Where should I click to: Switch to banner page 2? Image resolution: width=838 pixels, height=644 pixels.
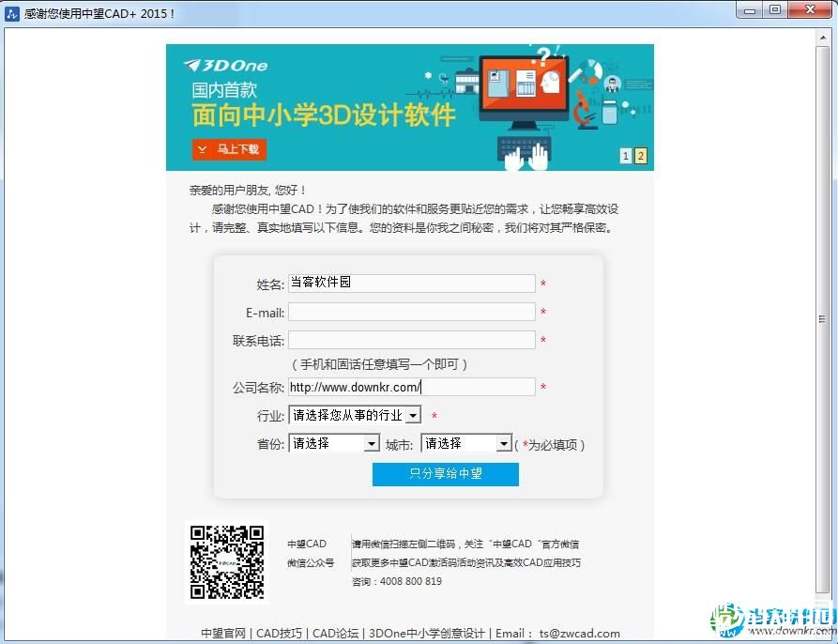click(640, 156)
